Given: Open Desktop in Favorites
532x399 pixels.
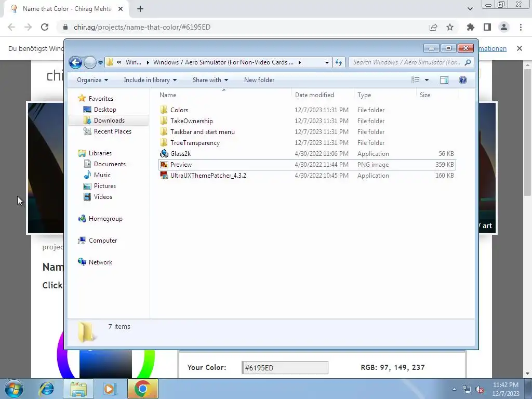Looking at the screenshot, I should click(x=105, y=110).
